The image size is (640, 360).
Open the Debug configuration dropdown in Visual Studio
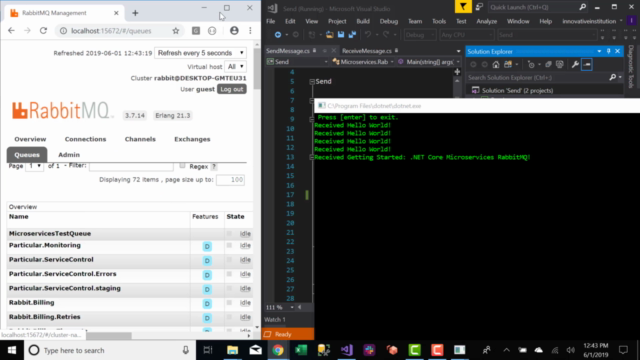[419, 35]
